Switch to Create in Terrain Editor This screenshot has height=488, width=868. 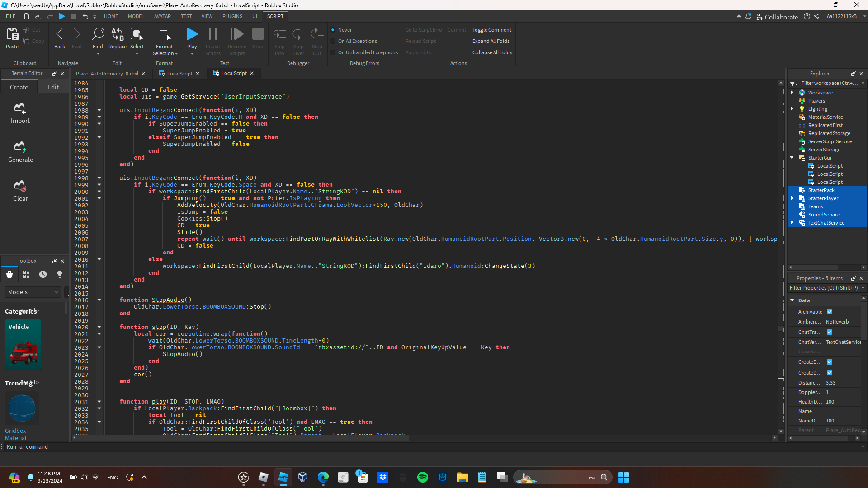point(19,87)
